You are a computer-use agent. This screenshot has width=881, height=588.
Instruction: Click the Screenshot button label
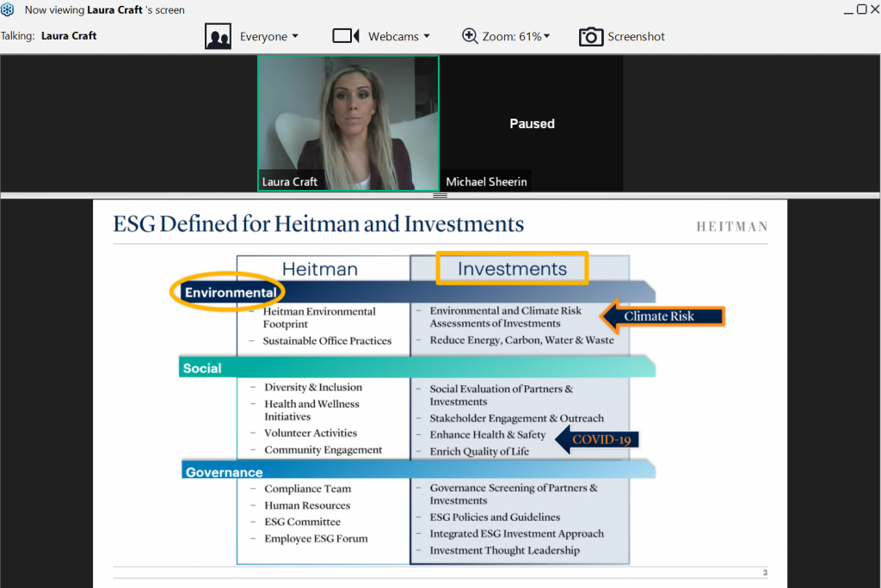pyautogui.click(x=636, y=36)
